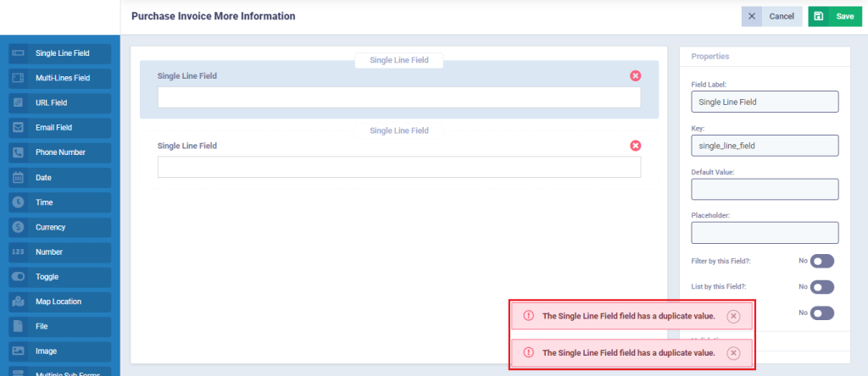868x376 pixels.
Task: Click the second field's Single Line Field label
Action: pyautogui.click(x=187, y=146)
